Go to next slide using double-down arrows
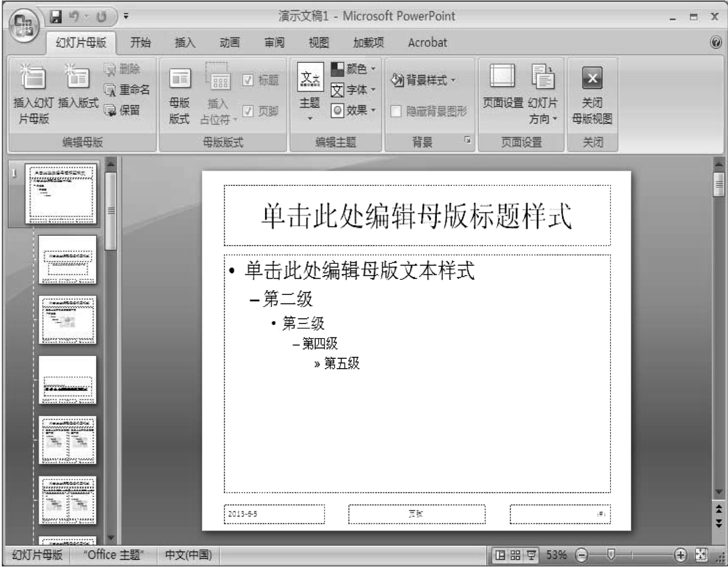Viewport: 728px width, 567px height. [x=719, y=523]
